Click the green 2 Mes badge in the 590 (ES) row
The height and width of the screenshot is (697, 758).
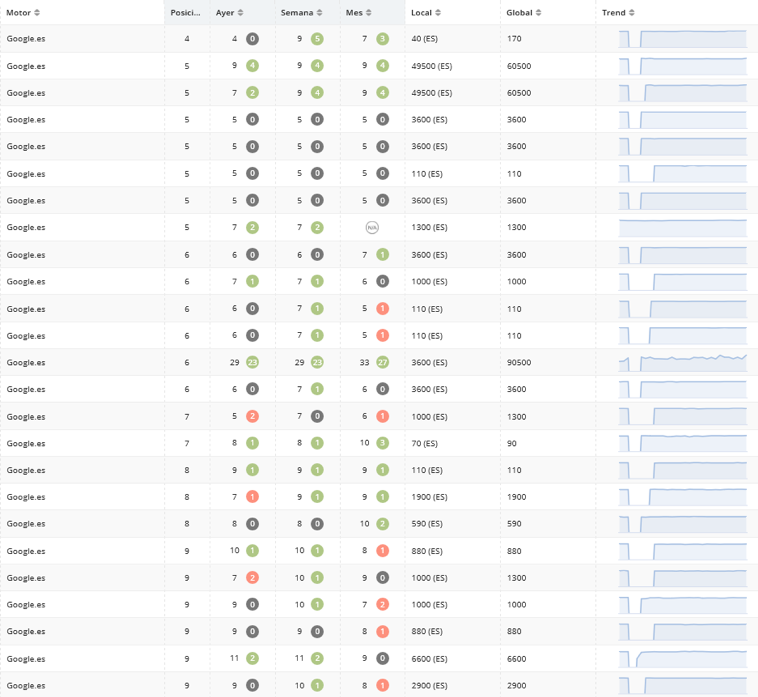coord(382,524)
